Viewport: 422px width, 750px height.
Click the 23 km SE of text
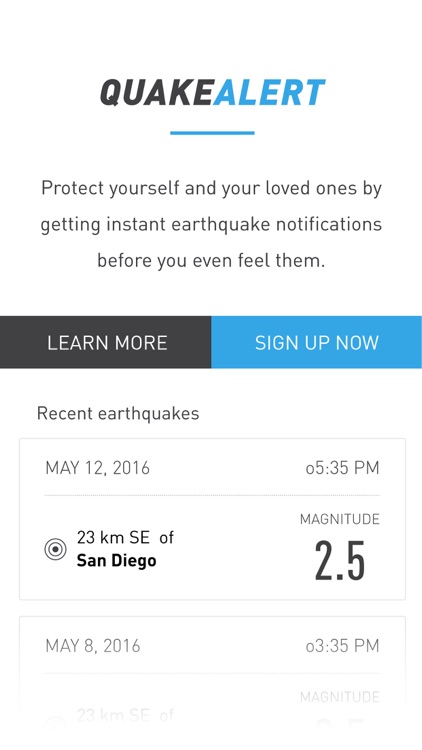click(125, 538)
